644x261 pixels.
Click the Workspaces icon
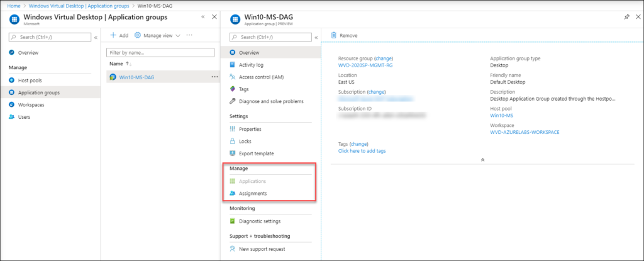point(11,105)
